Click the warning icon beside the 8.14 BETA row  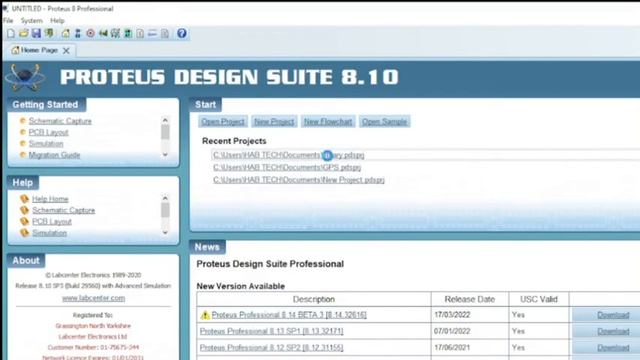pyautogui.click(x=205, y=315)
